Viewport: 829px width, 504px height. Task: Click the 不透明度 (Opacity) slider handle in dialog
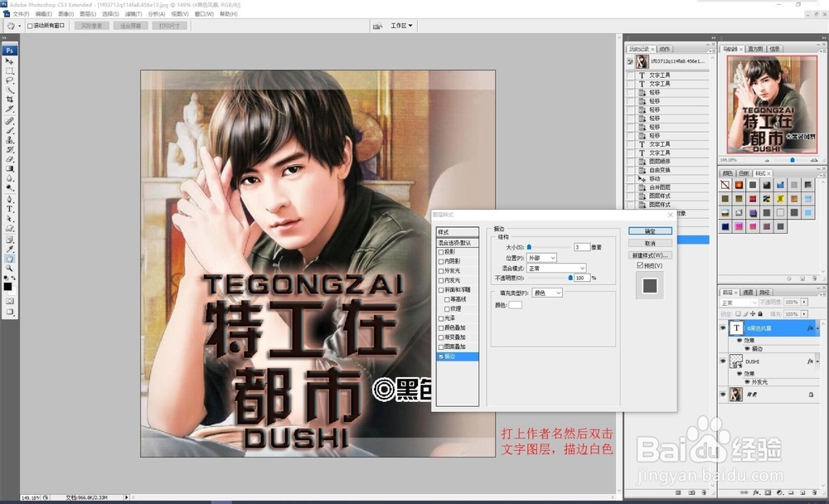(570, 278)
